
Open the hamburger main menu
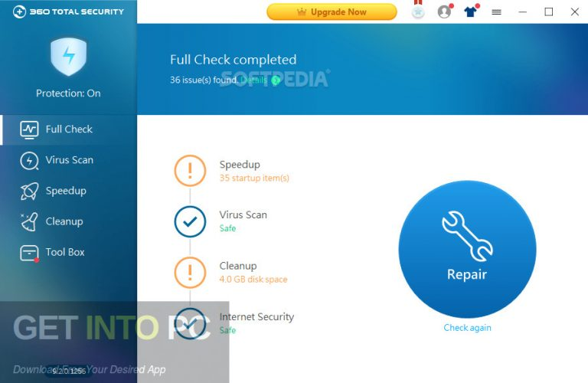point(496,12)
